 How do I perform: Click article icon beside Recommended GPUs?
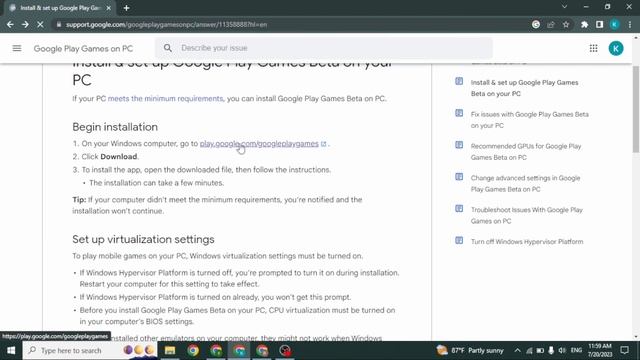pos(459,145)
